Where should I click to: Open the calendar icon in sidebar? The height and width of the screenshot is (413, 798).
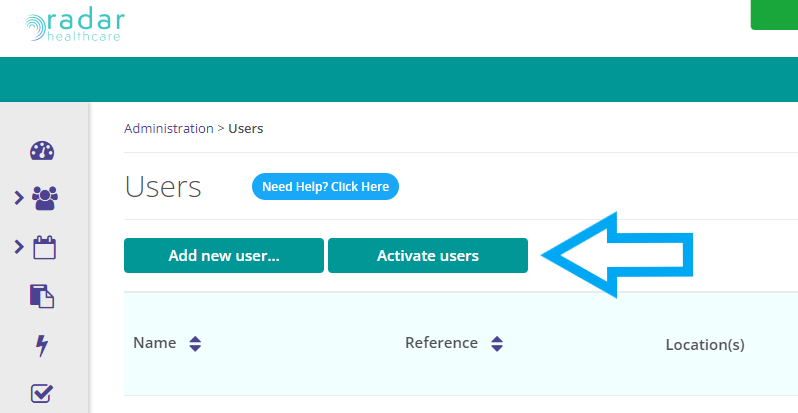(x=44, y=248)
